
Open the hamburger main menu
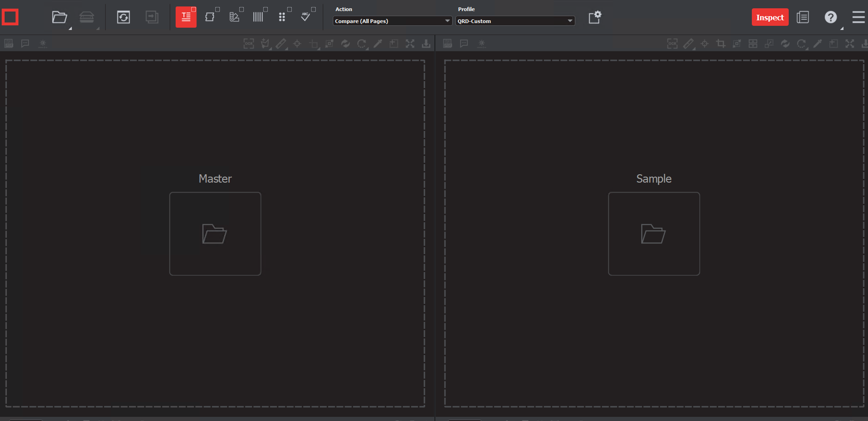pyautogui.click(x=858, y=18)
